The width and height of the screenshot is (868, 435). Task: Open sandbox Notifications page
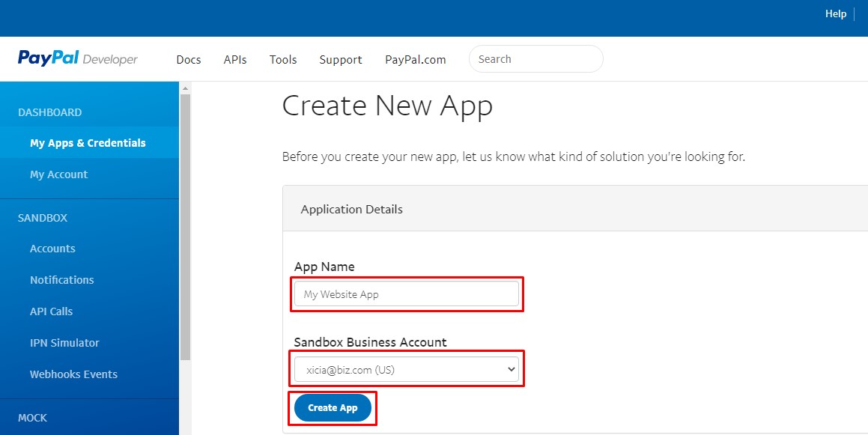point(62,280)
